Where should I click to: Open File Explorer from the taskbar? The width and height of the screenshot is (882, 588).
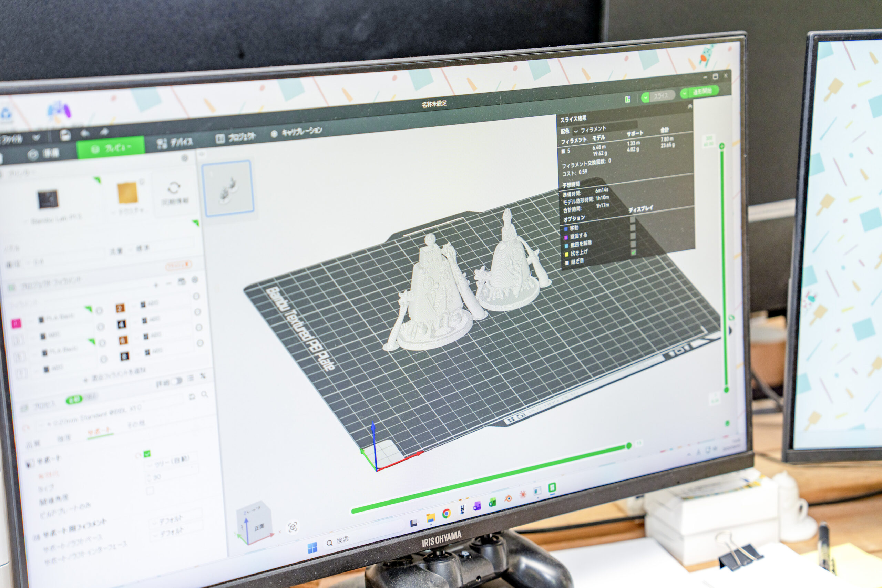coord(431,518)
